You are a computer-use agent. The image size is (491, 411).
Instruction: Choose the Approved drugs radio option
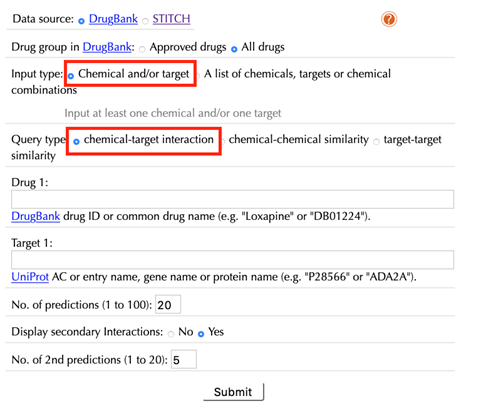[142, 49]
